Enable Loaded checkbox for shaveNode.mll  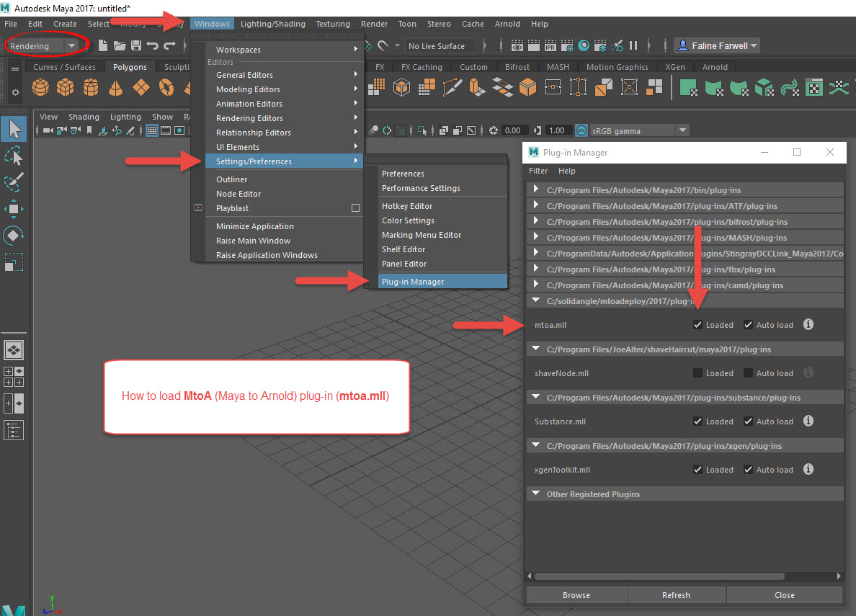697,373
